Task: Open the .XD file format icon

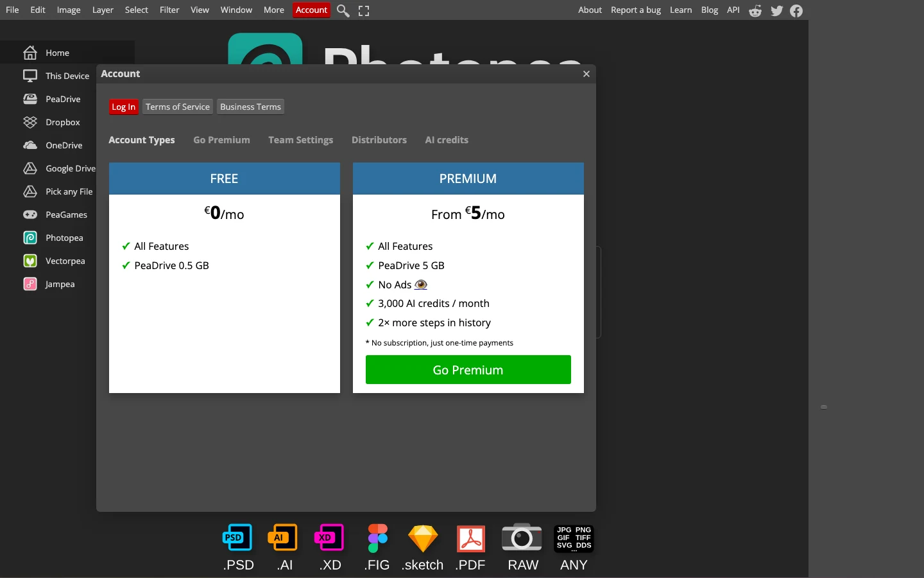Action: click(329, 538)
